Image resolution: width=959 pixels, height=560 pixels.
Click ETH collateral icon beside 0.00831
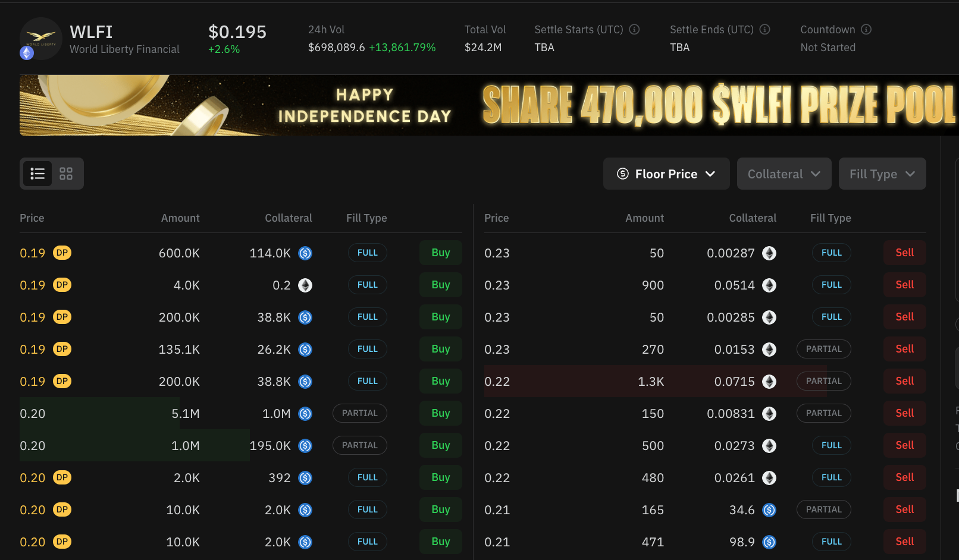pyautogui.click(x=769, y=414)
